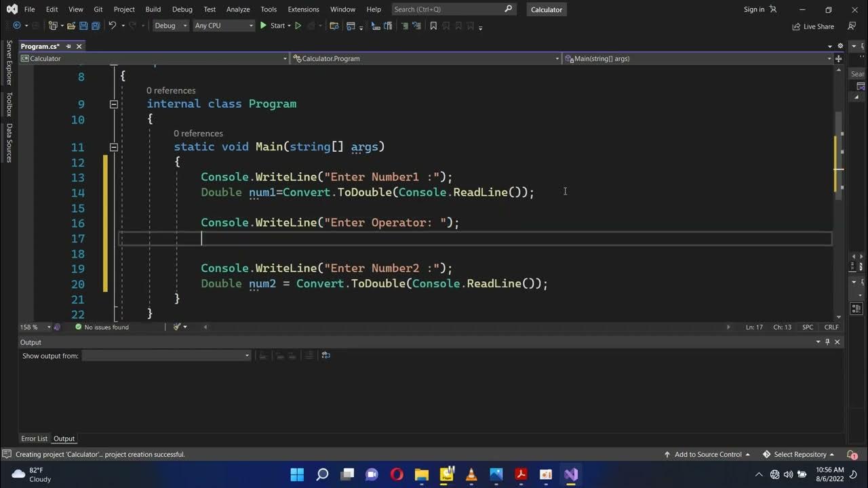Toggle a bookmark with the bookmark icon

click(x=433, y=26)
